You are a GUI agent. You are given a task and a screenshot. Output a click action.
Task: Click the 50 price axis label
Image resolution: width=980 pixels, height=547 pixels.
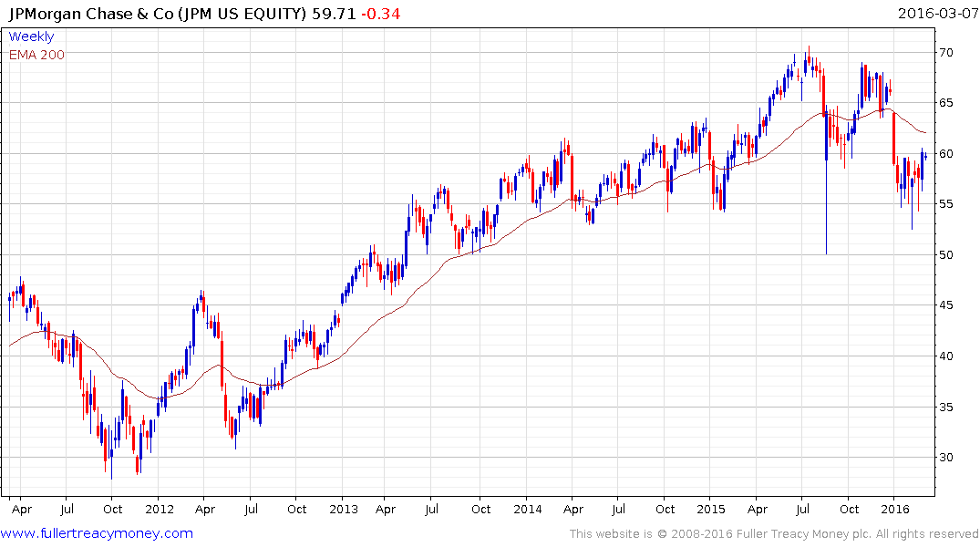tap(945, 255)
